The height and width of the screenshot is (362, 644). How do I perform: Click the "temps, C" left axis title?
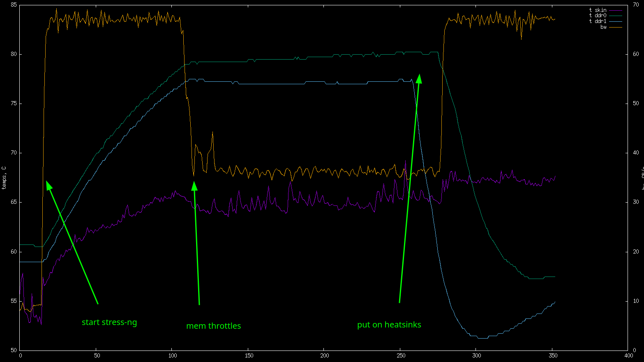(x=4, y=178)
